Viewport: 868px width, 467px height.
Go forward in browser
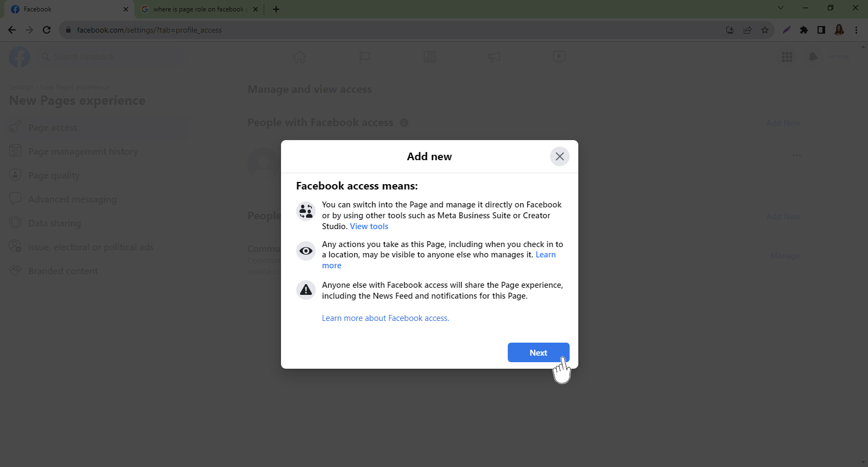click(x=29, y=30)
